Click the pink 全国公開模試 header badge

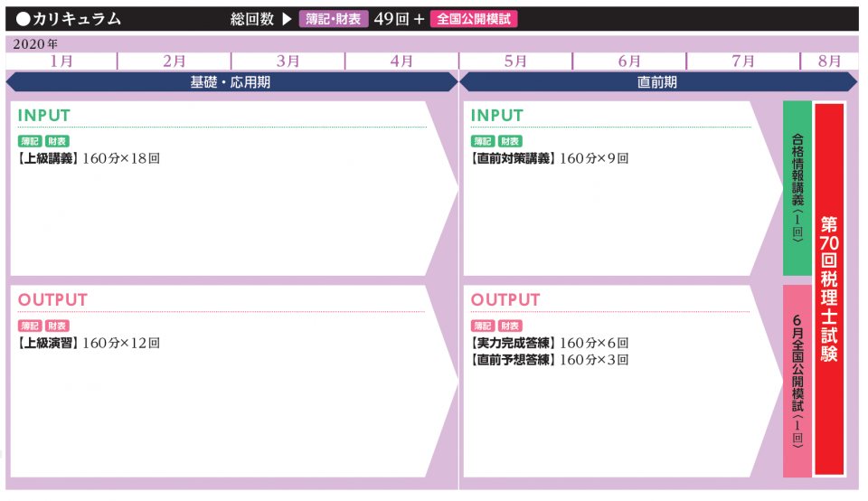(x=474, y=19)
